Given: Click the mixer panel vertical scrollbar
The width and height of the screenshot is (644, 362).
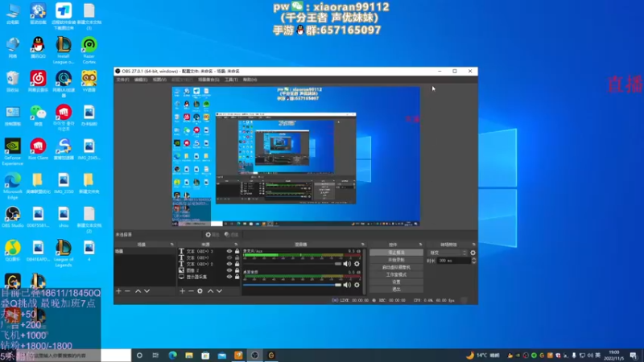Looking at the screenshot, I should click(x=364, y=271).
